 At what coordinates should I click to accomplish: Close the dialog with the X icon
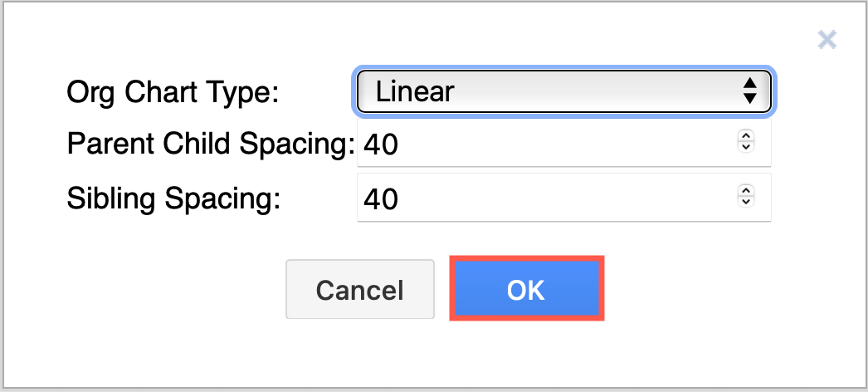tap(827, 39)
